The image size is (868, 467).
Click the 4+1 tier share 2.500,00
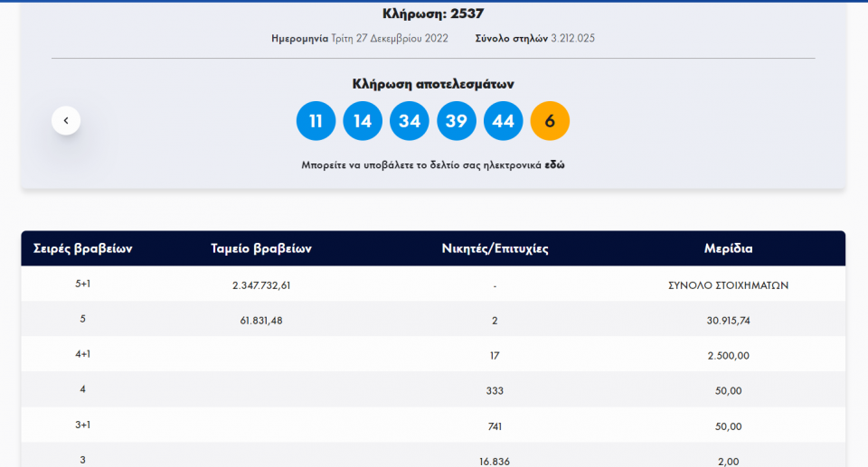[728, 356]
